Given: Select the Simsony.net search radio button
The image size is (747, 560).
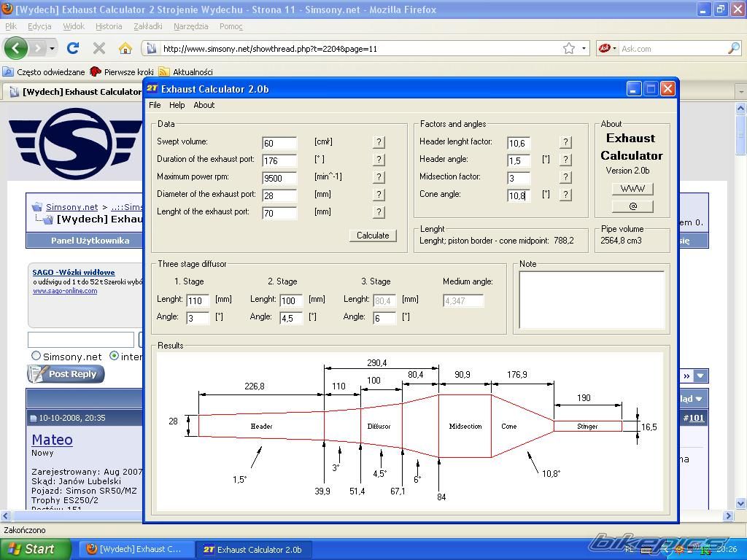Looking at the screenshot, I should pos(36,356).
